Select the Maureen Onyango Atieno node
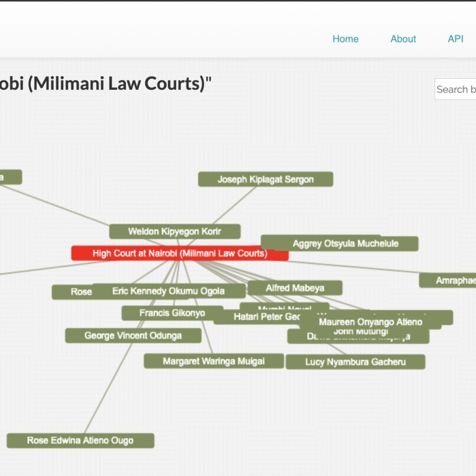The height and width of the screenshot is (476, 476). (370, 322)
